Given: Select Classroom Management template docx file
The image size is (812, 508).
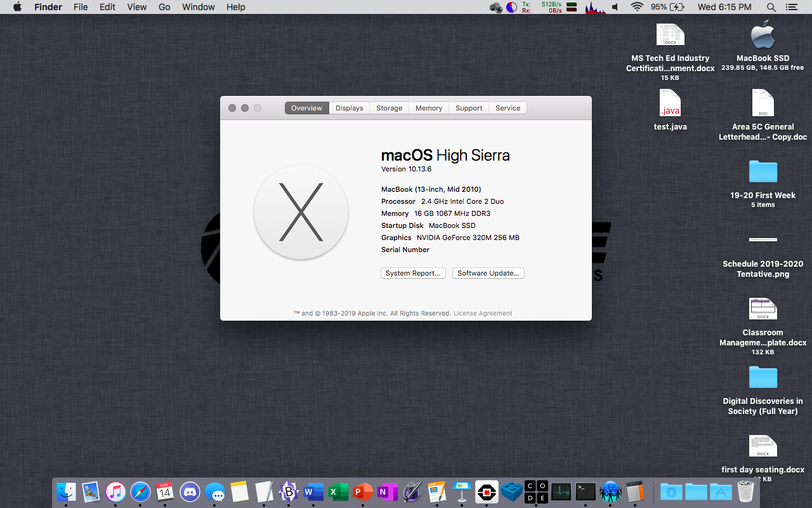Looking at the screenshot, I should (x=763, y=326).
